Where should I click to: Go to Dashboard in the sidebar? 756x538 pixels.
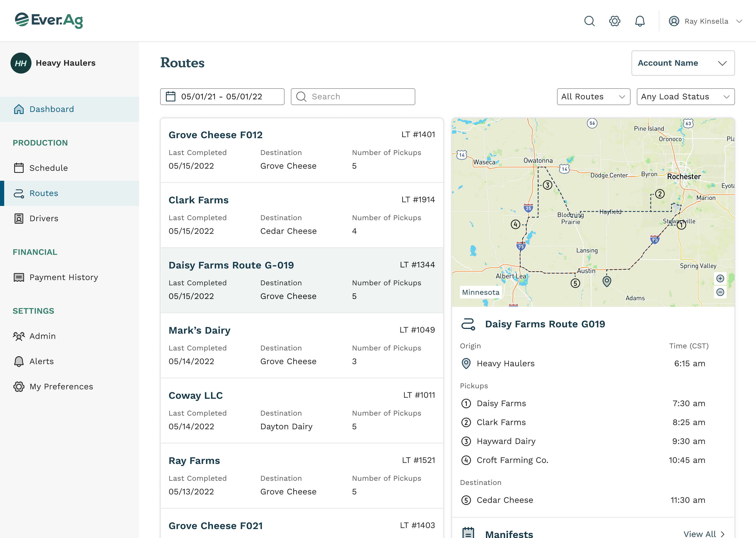70,109
